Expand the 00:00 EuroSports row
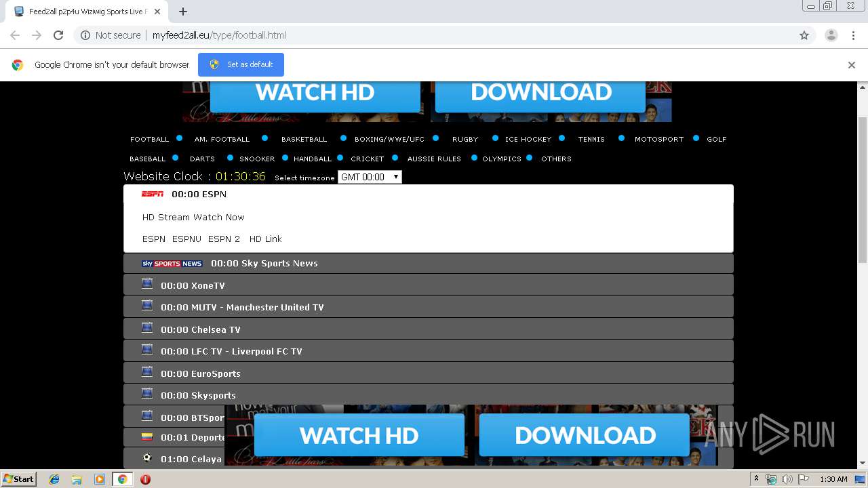 coord(429,373)
